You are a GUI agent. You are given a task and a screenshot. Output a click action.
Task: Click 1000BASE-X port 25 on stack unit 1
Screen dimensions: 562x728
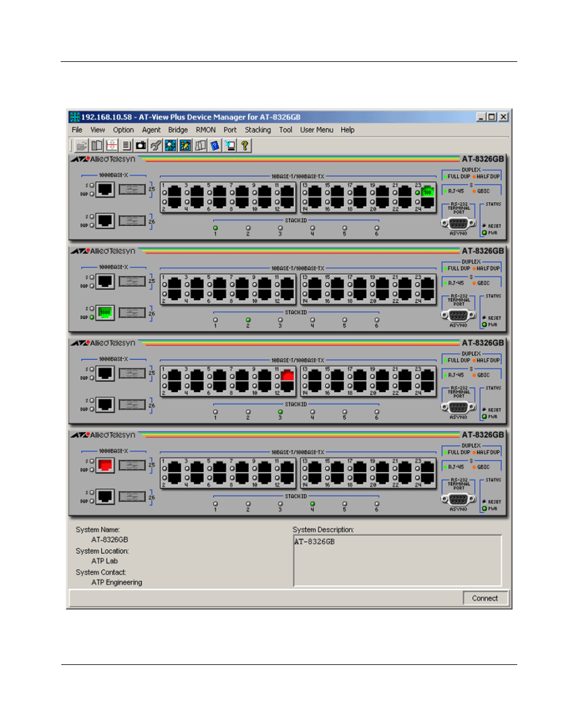point(105,189)
